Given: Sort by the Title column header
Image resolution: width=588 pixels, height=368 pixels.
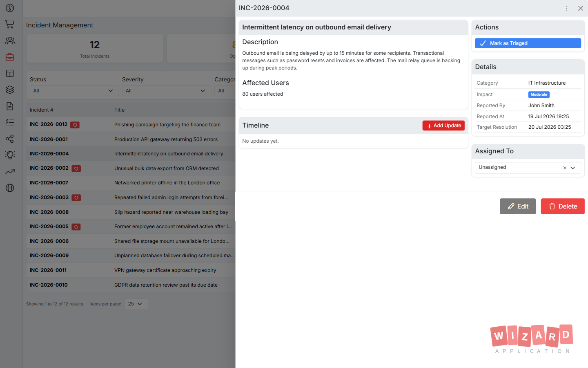Looking at the screenshot, I should [119, 110].
